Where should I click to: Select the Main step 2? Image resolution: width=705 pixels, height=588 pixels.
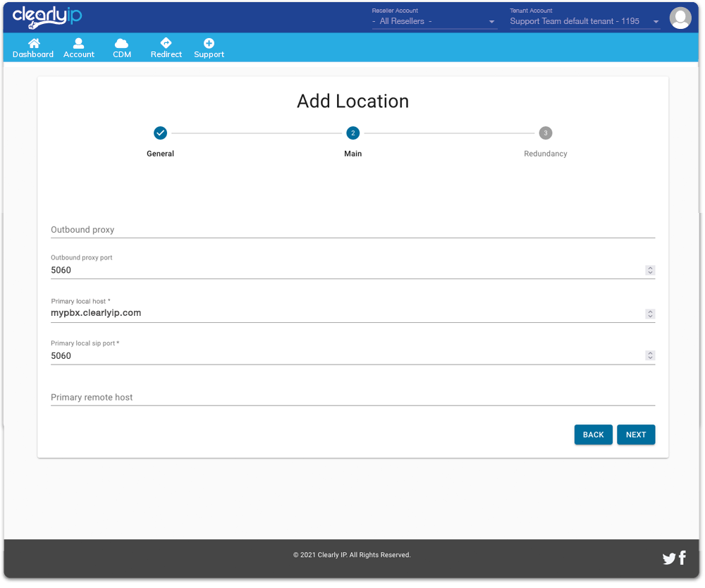[x=352, y=133]
